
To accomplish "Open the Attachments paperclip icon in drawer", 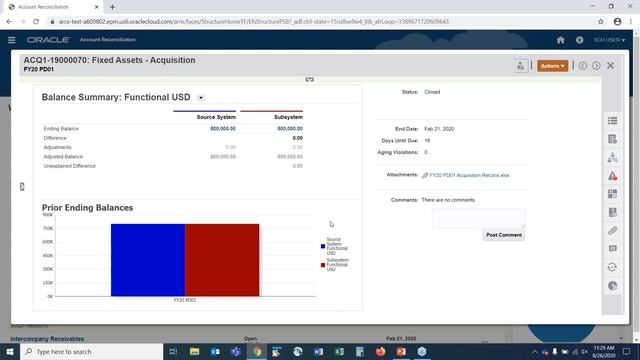I will click(x=612, y=231).
